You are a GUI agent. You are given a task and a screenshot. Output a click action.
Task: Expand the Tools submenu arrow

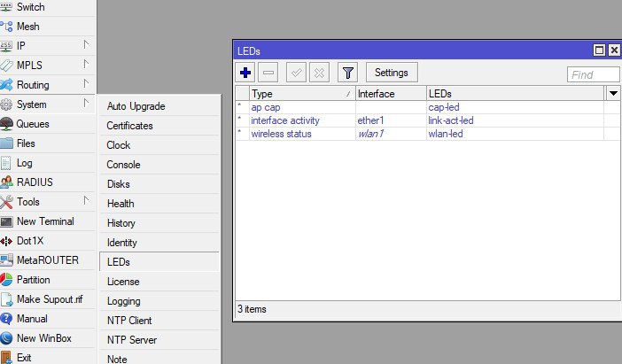[x=86, y=200]
